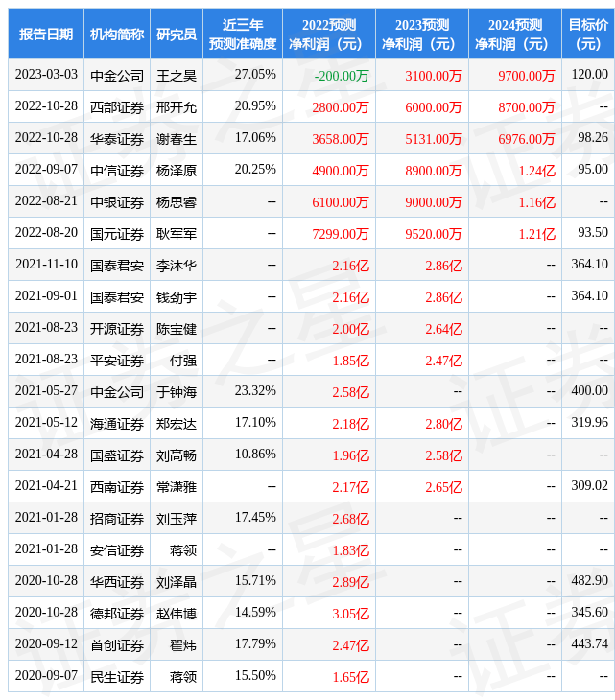Click accuracy value 20.95%
This screenshot has height=700, width=615.
coord(255,105)
